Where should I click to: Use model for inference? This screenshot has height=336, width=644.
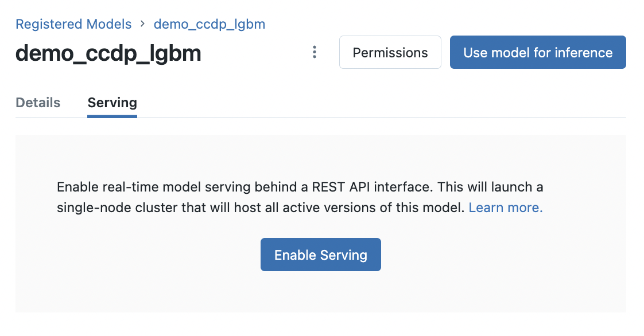click(537, 52)
